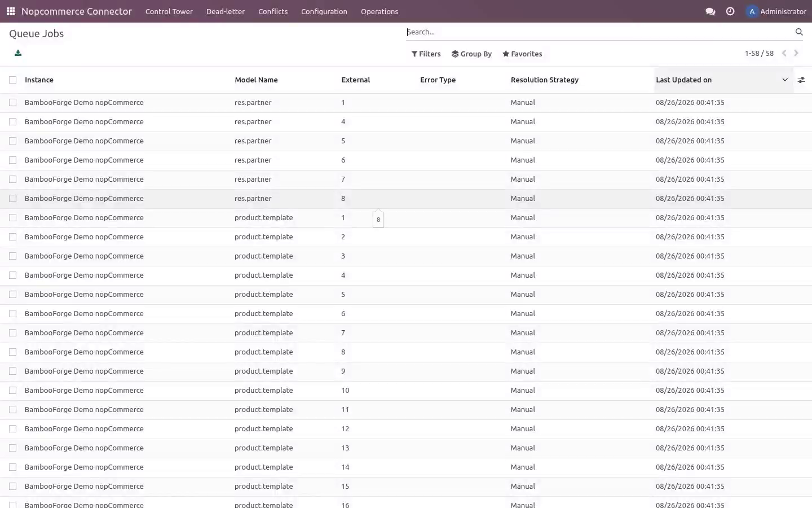
Task: Click the export download icon
Action: 18,53
